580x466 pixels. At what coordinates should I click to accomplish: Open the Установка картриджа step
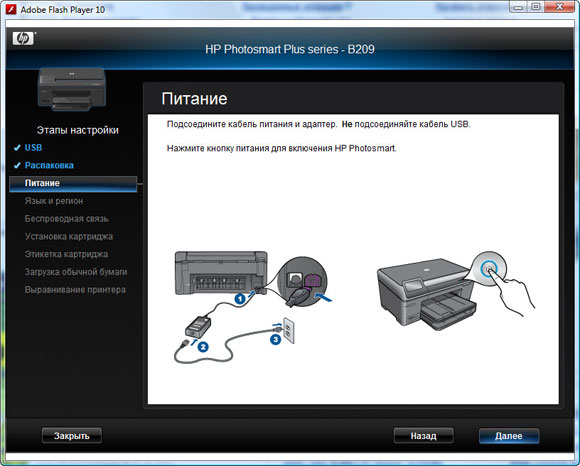(69, 236)
